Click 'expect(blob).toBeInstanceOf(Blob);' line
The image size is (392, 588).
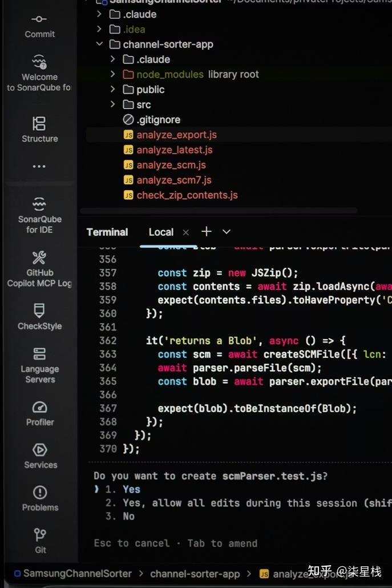coord(257,408)
